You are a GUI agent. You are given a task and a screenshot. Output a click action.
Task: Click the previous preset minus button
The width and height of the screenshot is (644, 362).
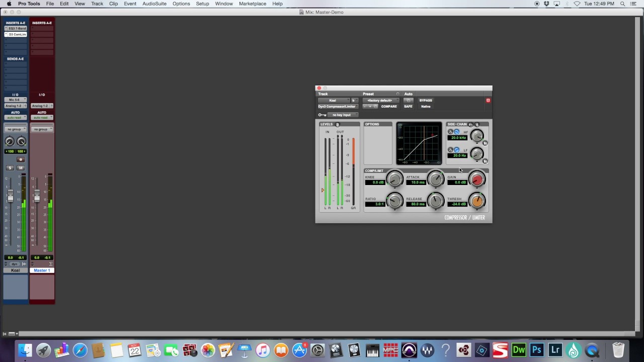point(365,107)
